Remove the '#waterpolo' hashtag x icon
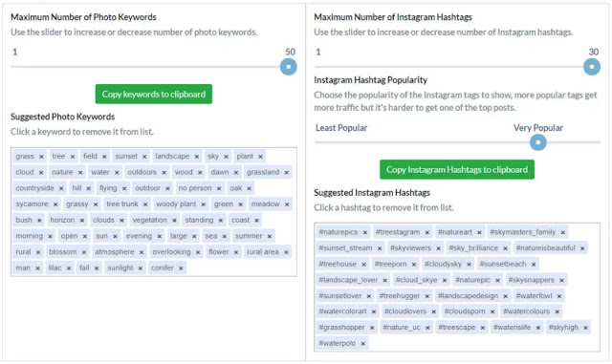 click(x=363, y=344)
